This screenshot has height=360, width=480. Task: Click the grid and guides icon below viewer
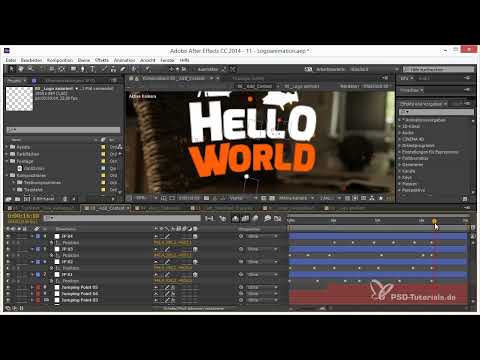pyautogui.click(x=164, y=198)
